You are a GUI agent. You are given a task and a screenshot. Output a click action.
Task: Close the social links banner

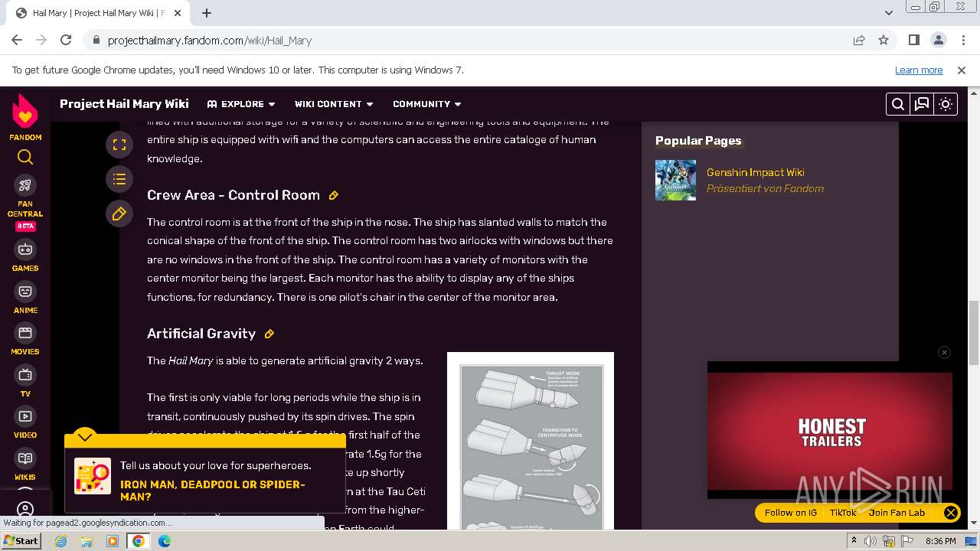(950, 513)
